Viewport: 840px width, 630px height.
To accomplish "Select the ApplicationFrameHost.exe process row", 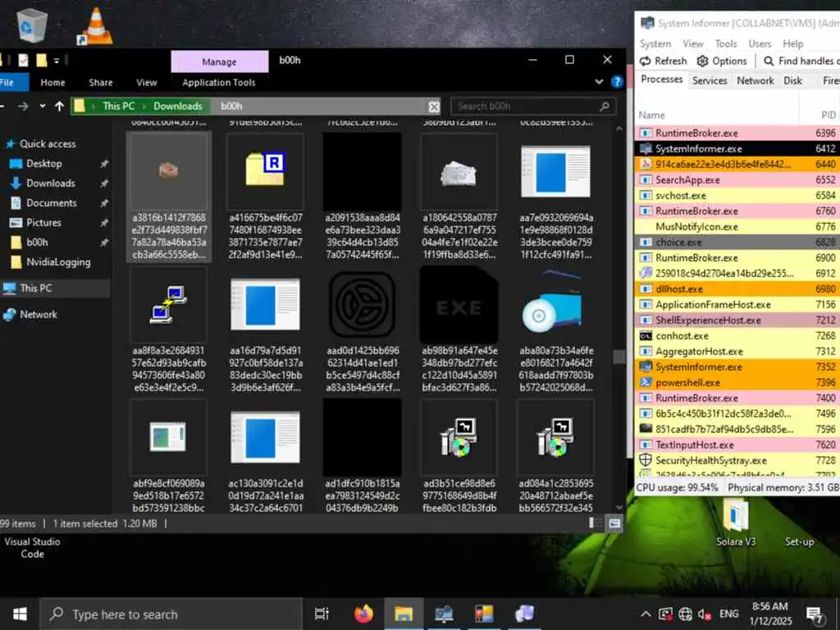I will (737, 304).
